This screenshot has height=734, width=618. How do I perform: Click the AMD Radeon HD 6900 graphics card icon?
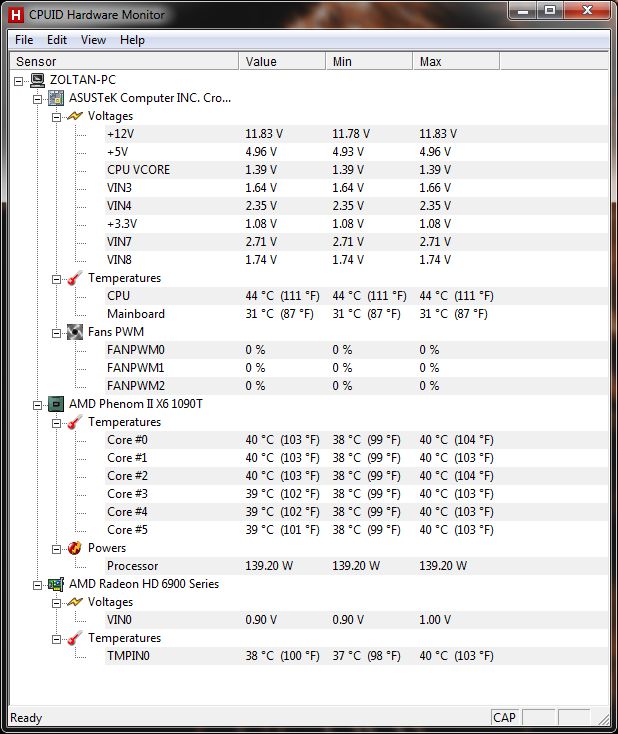pyautogui.click(x=57, y=584)
